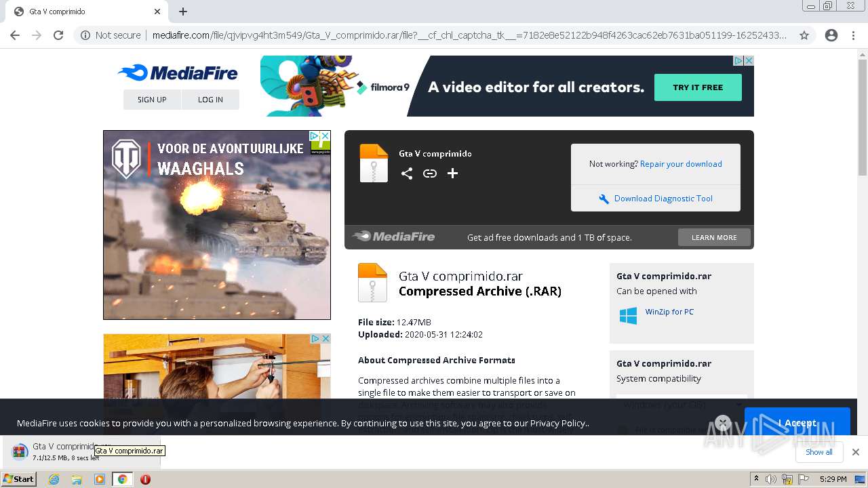Screen dimensions: 868x488
Task: Click the Not secure site info icon
Action: click(85, 35)
